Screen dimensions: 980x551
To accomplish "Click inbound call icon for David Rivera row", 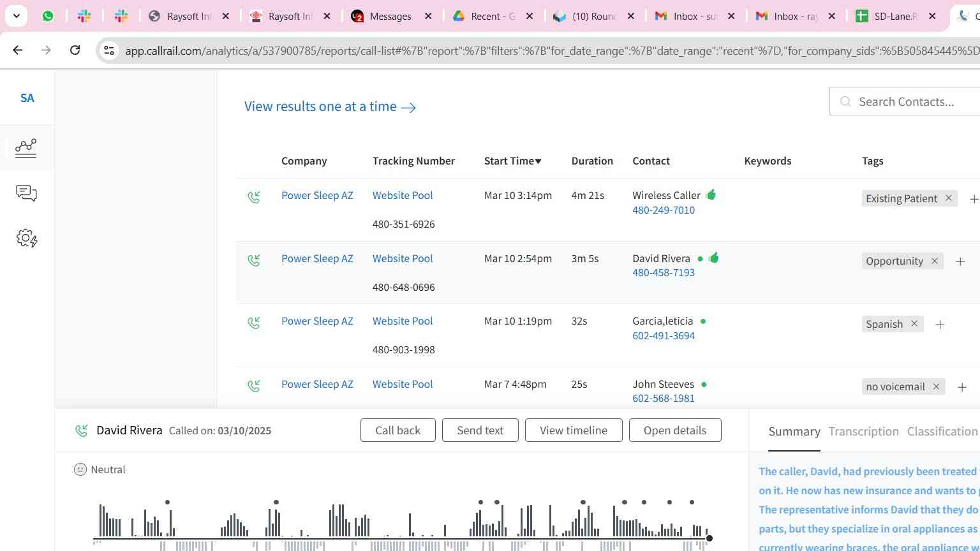I will (x=254, y=260).
